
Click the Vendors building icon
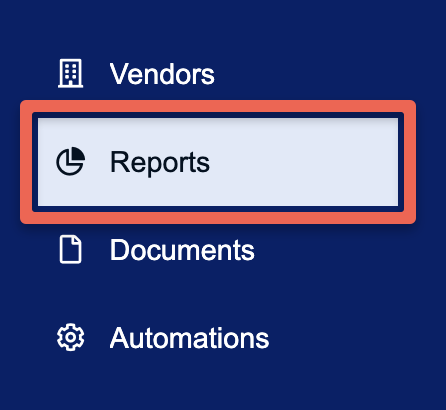[70, 73]
